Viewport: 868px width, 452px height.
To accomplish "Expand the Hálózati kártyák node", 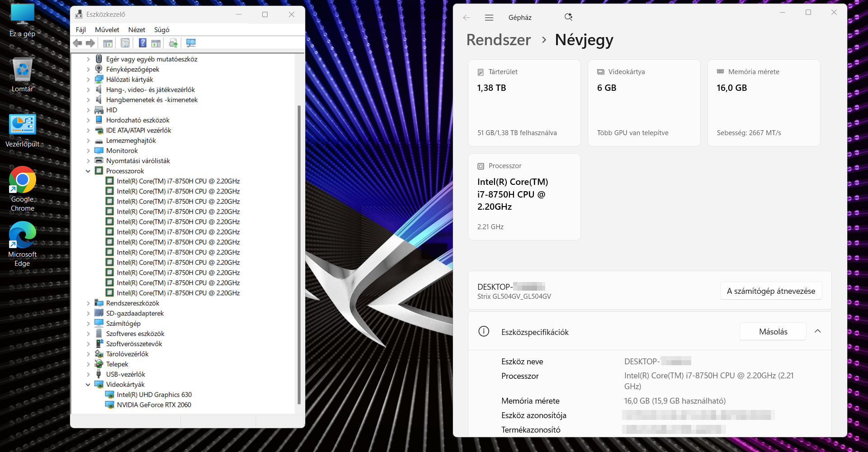I will click(88, 80).
